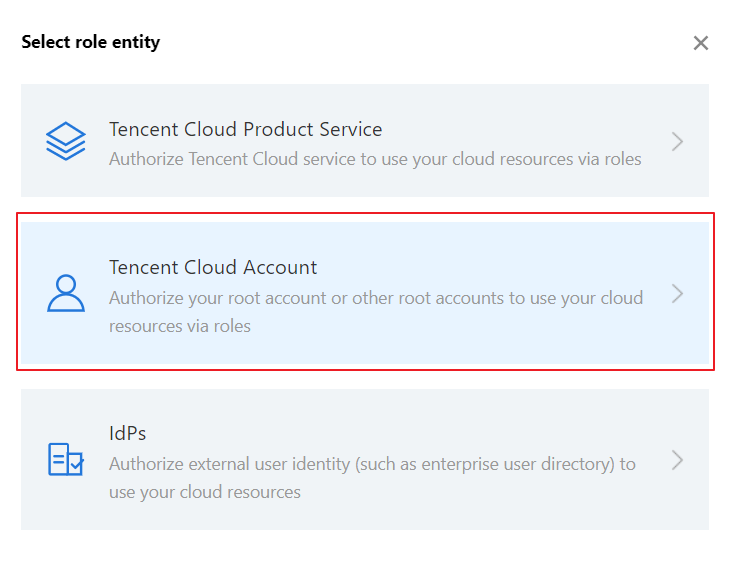Click 'Authorize your root account' description line
The width and height of the screenshot is (730, 587).
coord(375,298)
